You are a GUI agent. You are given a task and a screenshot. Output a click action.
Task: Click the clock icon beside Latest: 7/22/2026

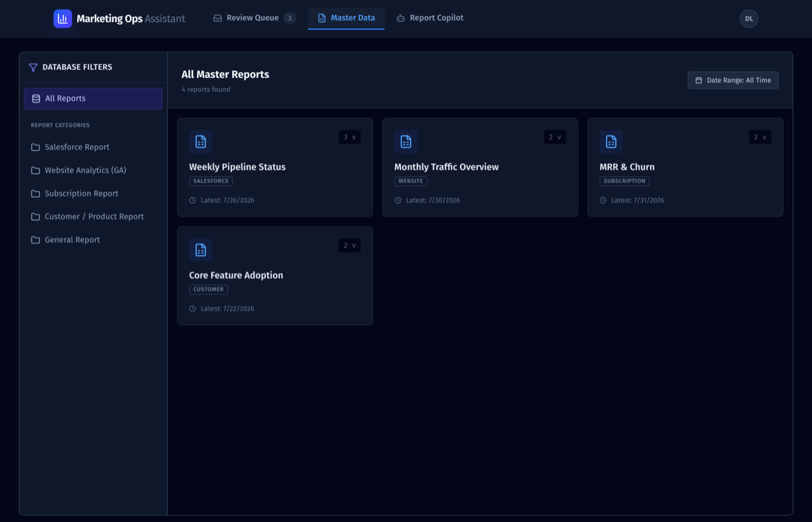(193, 309)
